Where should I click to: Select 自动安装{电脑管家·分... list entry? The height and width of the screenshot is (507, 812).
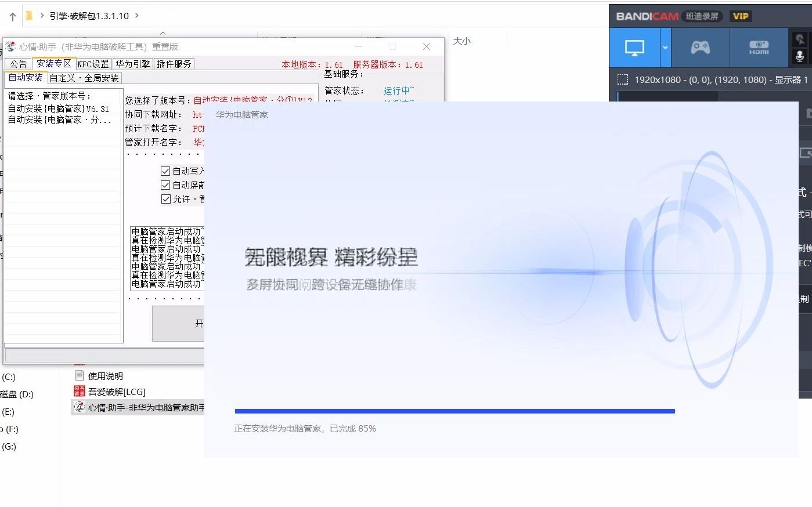coord(60,119)
